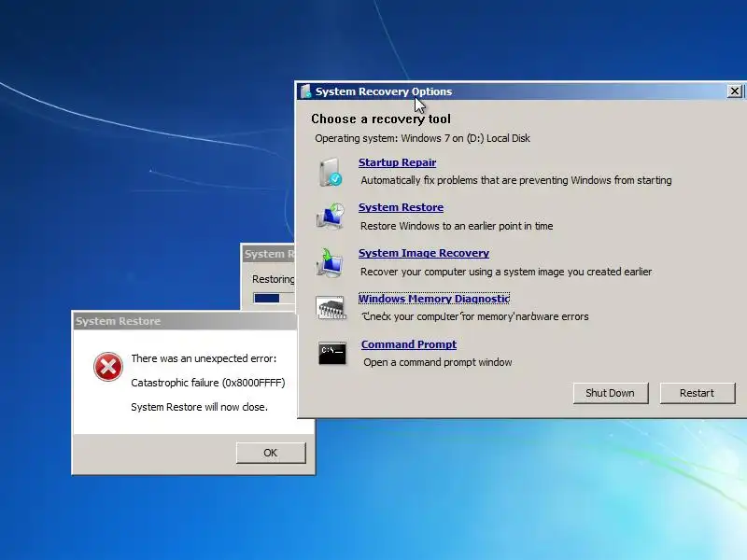Click the Shut Down button
The width and height of the screenshot is (747, 560).
(611, 393)
